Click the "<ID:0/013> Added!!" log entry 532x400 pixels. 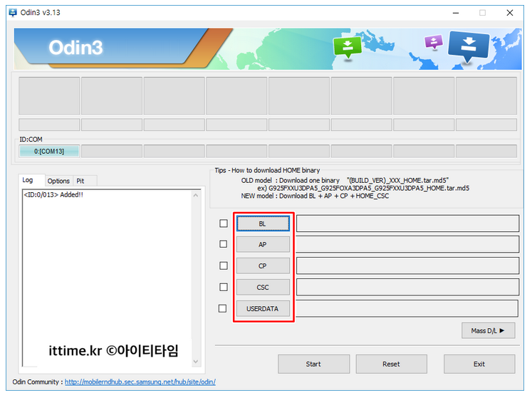[53, 195]
